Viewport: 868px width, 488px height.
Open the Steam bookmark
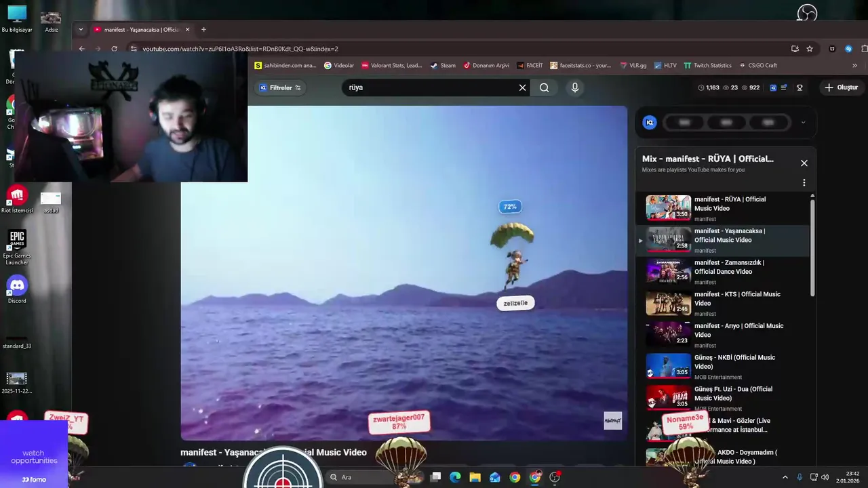[x=443, y=66]
